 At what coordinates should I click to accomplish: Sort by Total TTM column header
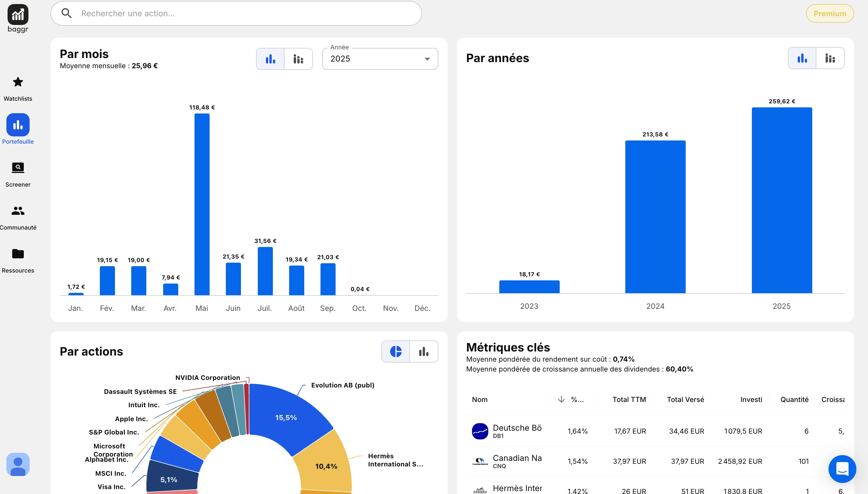pos(629,399)
